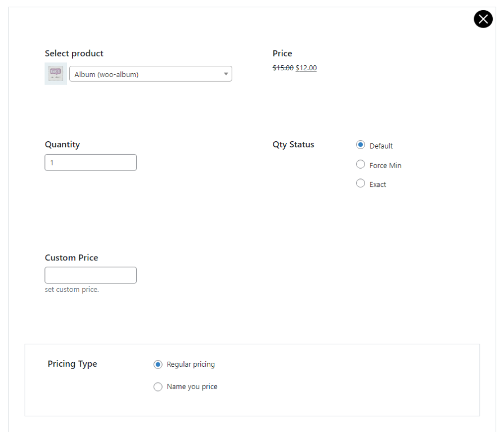The image size is (504, 432).
Task: Click the 'Price' heading
Action: click(282, 53)
